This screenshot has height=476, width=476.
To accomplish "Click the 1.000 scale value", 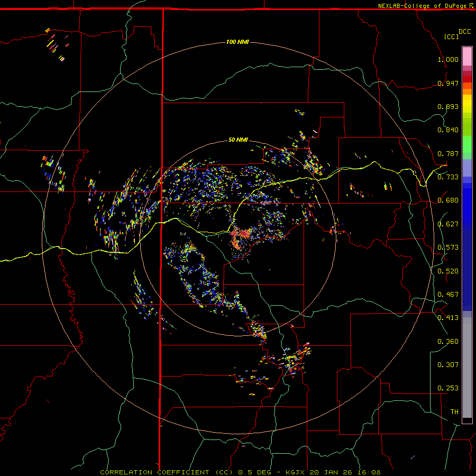I will point(448,59).
